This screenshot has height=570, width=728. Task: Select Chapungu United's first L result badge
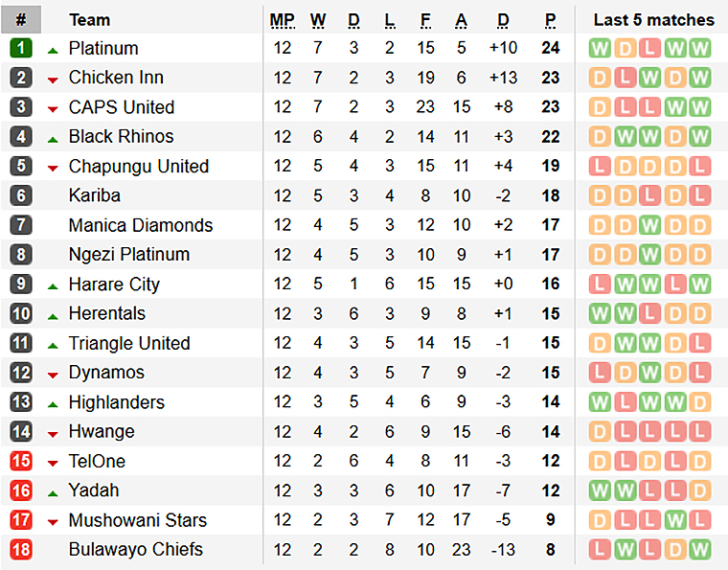600,166
